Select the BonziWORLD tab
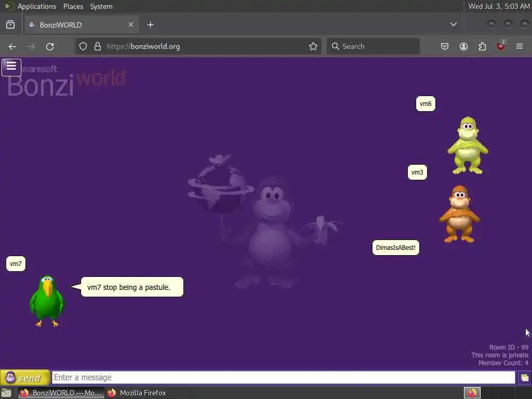Image resolution: width=532 pixels, height=399 pixels. (x=82, y=25)
